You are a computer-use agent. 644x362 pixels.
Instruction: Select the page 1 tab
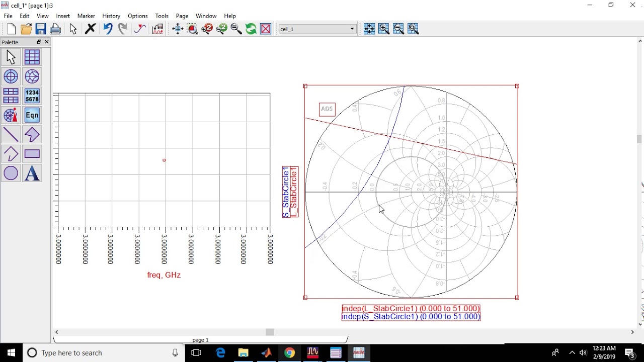pyautogui.click(x=200, y=340)
